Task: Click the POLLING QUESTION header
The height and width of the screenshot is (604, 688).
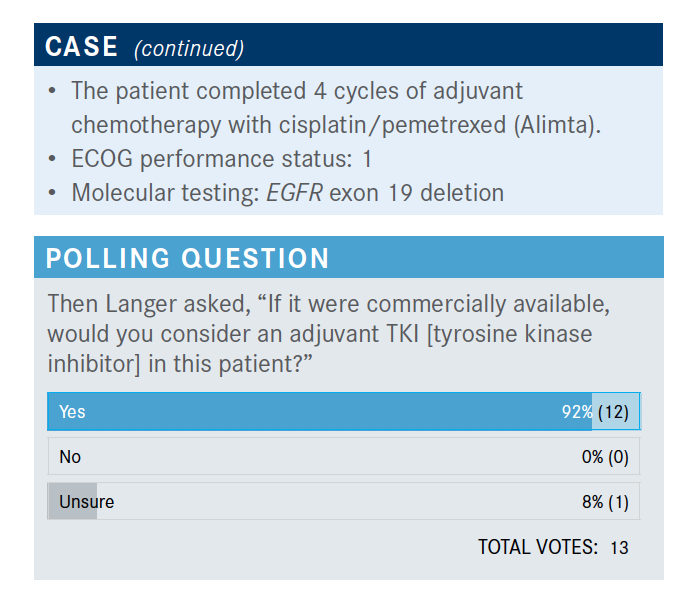Action: click(x=188, y=259)
